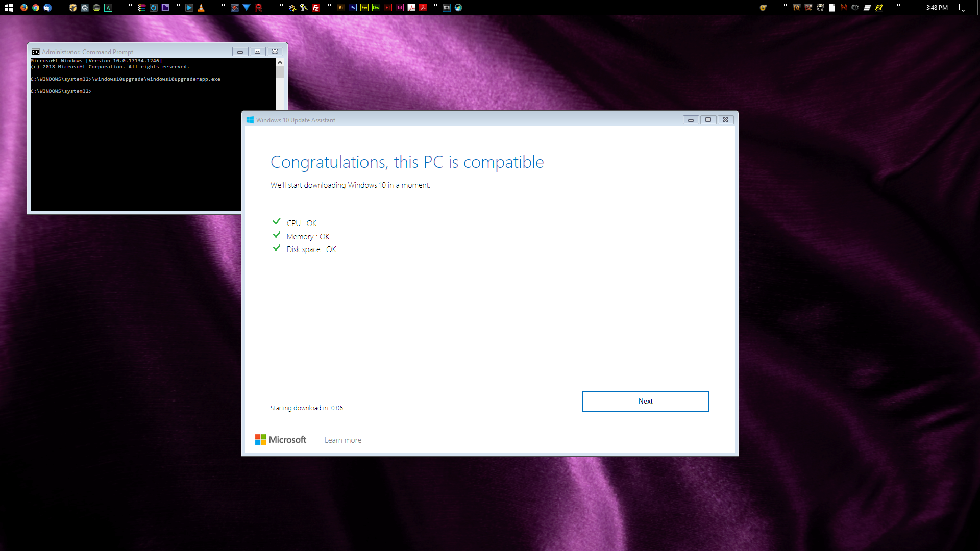Maximize the Command Prompt window

pyautogui.click(x=257, y=52)
